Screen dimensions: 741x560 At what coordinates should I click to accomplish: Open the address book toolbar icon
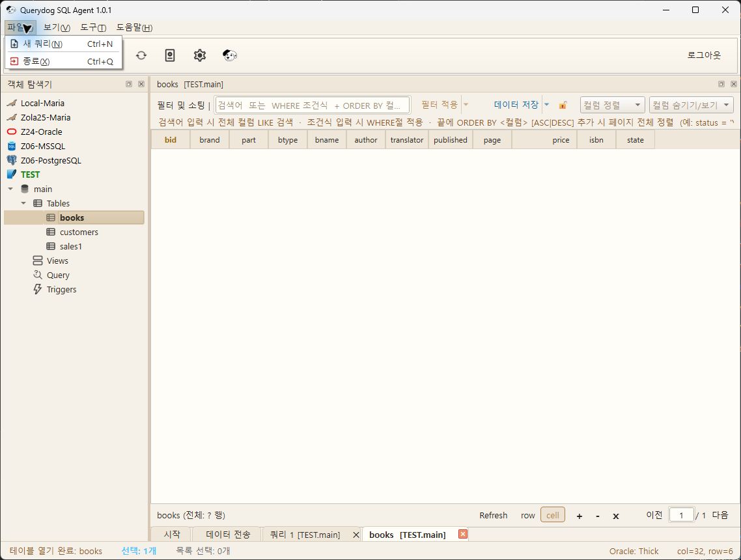[170, 55]
